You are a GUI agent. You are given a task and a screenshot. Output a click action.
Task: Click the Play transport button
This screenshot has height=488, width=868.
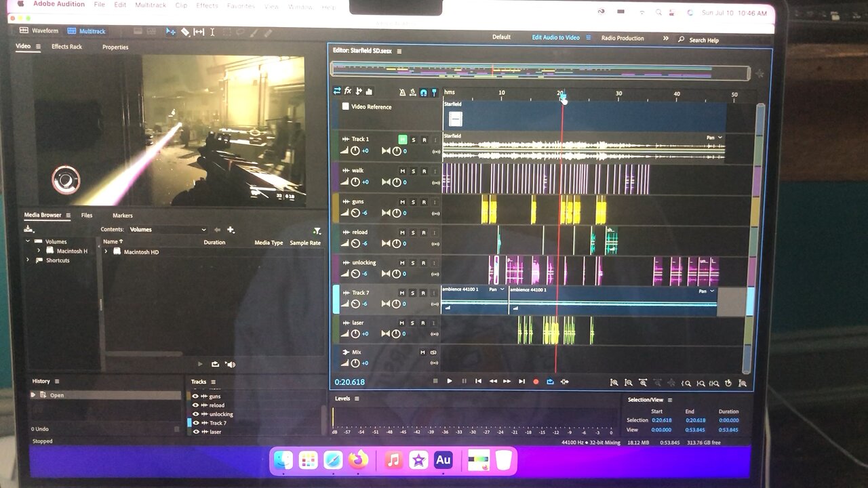click(x=449, y=381)
